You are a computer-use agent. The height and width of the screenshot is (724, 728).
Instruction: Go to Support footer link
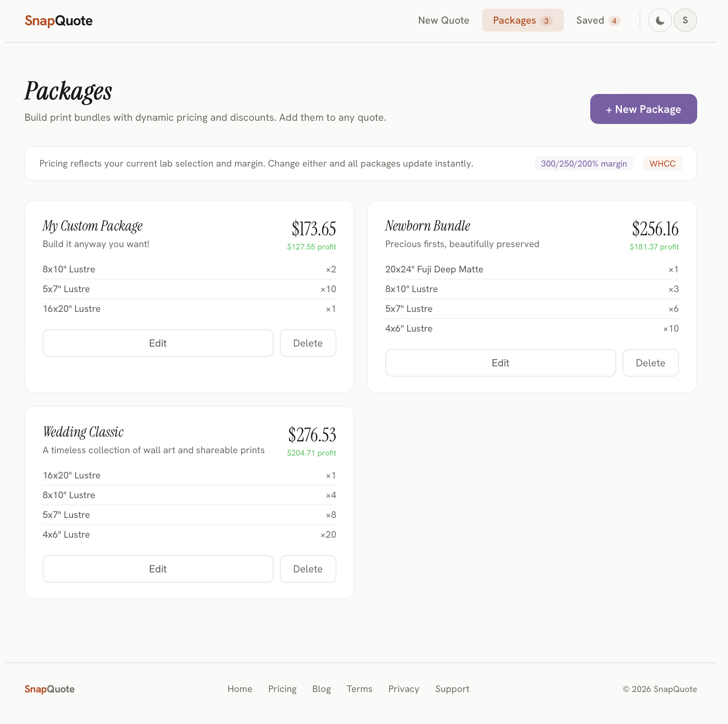tap(452, 689)
